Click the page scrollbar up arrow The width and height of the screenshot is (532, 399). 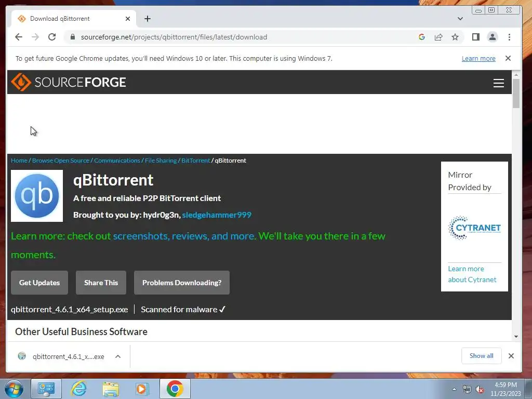[x=516, y=74]
